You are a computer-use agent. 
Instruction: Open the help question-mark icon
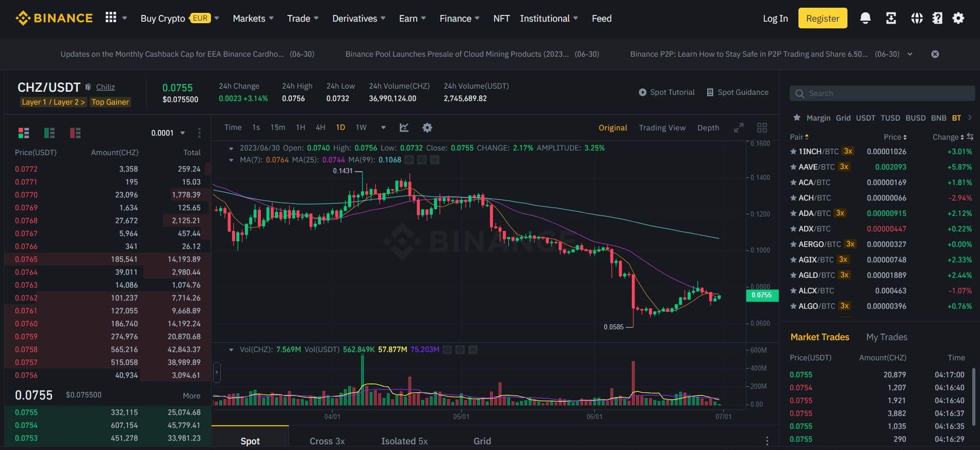(x=937, y=18)
